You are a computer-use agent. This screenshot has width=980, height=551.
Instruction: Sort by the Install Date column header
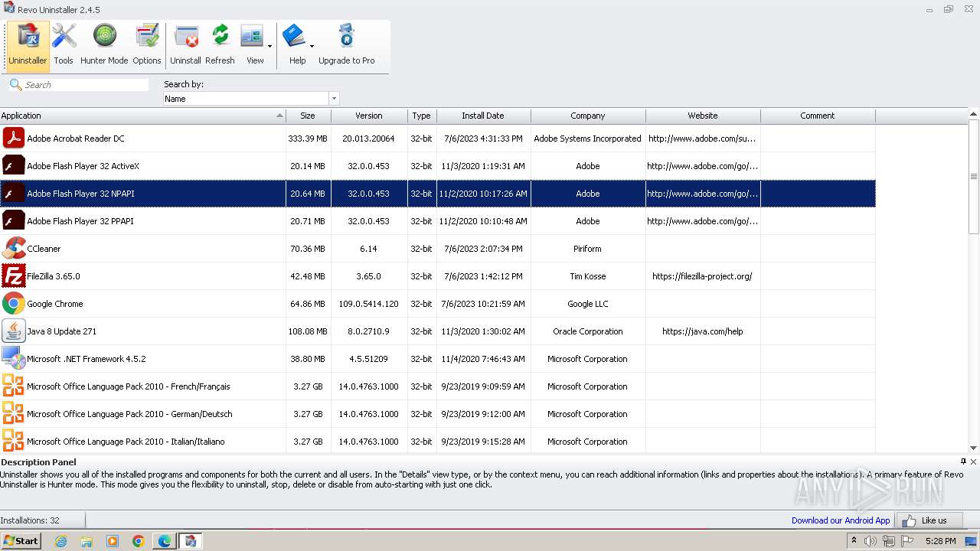click(x=483, y=116)
